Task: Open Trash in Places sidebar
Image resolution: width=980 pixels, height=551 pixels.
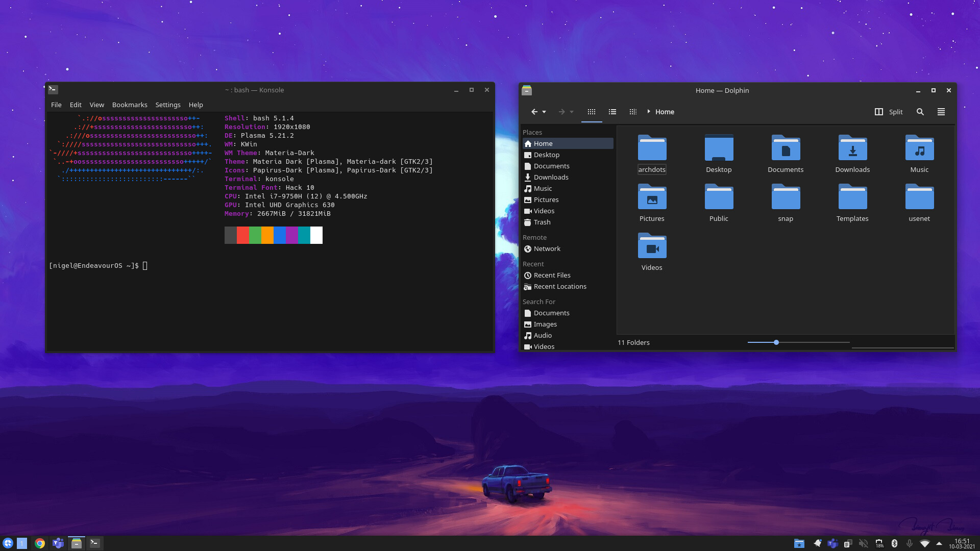Action: click(568, 222)
